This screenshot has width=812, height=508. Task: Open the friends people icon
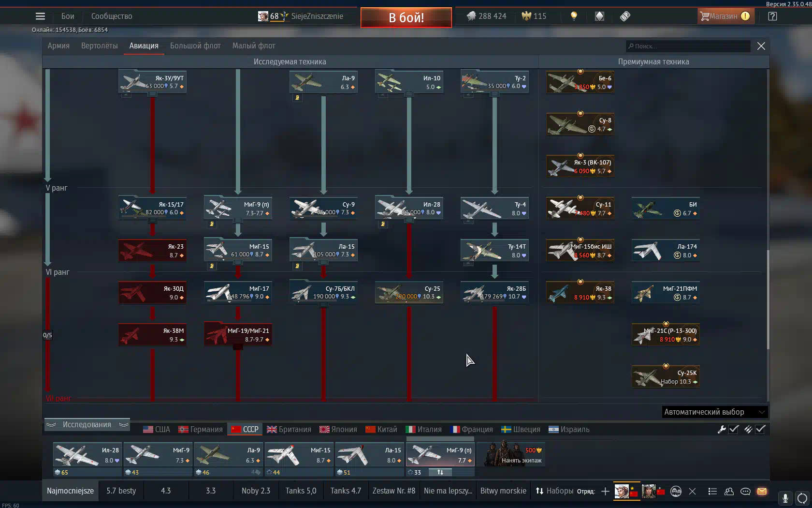point(729,491)
